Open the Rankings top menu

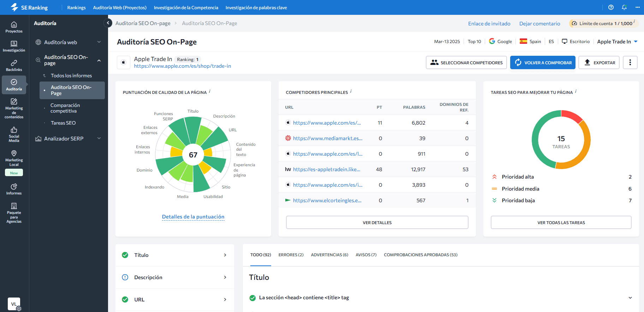77,7
